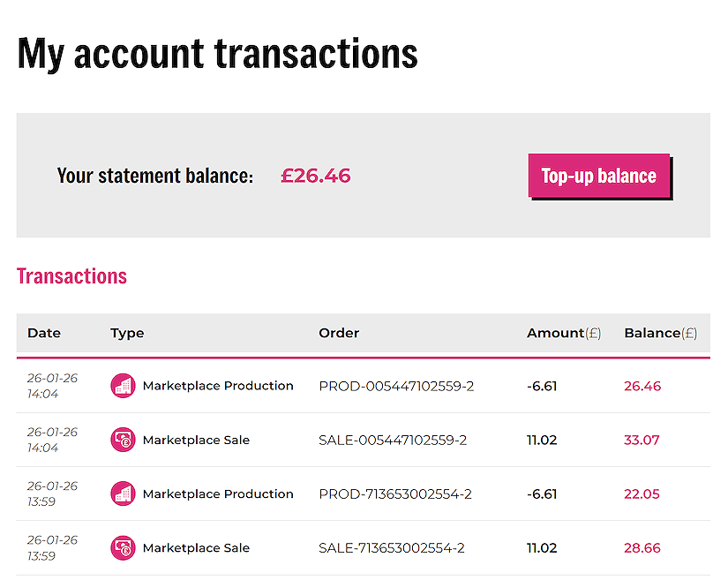Select the Order column header
Image resolution: width=728 pixels, height=580 pixels.
339,333
